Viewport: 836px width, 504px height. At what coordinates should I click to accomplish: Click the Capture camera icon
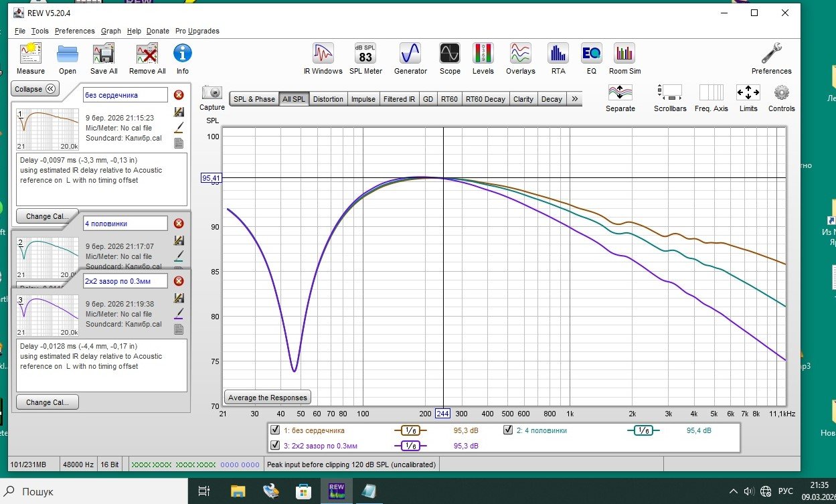click(212, 93)
